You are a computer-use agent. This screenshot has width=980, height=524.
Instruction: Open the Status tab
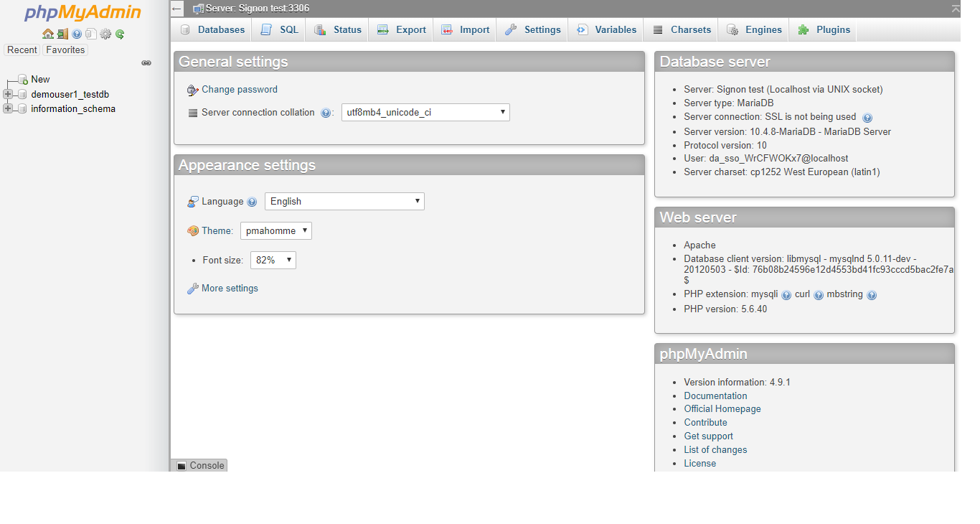click(x=338, y=29)
